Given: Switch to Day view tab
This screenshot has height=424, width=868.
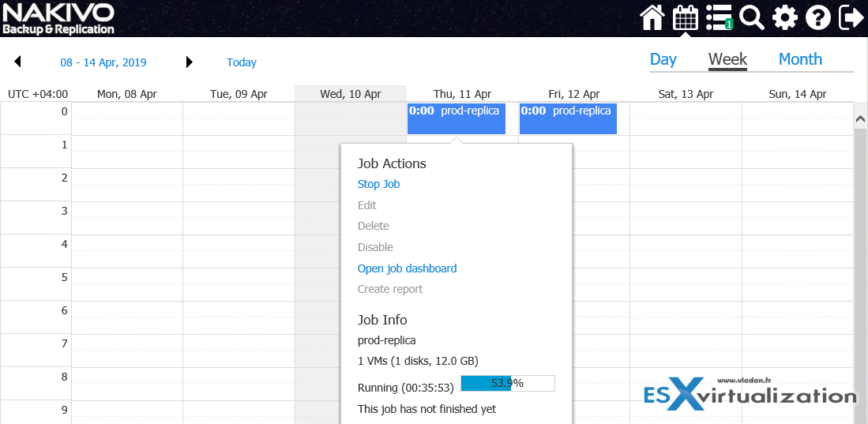Looking at the screenshot, I should pos(663,59).
